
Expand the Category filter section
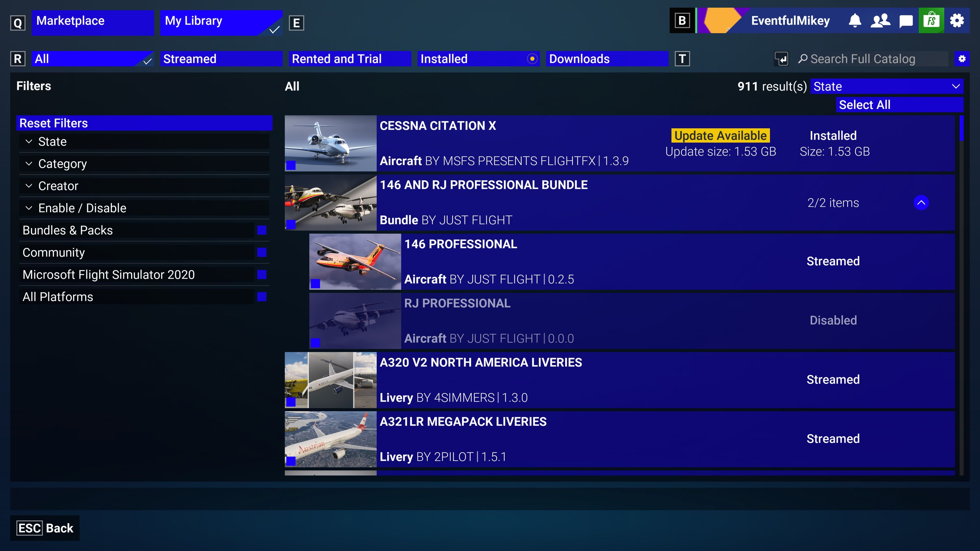[144, 164]
